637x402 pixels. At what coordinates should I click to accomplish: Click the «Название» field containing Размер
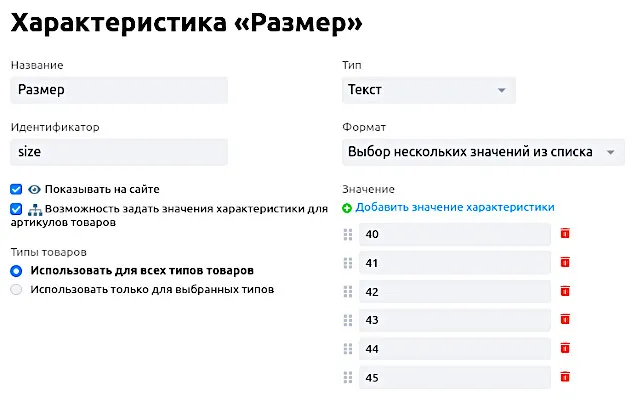(119, 90)
